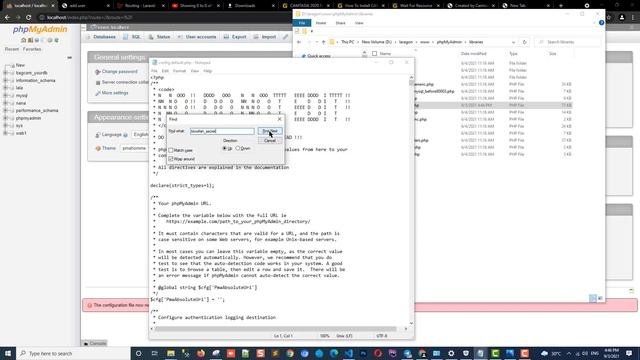Open Notepad's Edit menu
Image resolution: width=640 pixels, height=360 pixels.
pos(165,71)
